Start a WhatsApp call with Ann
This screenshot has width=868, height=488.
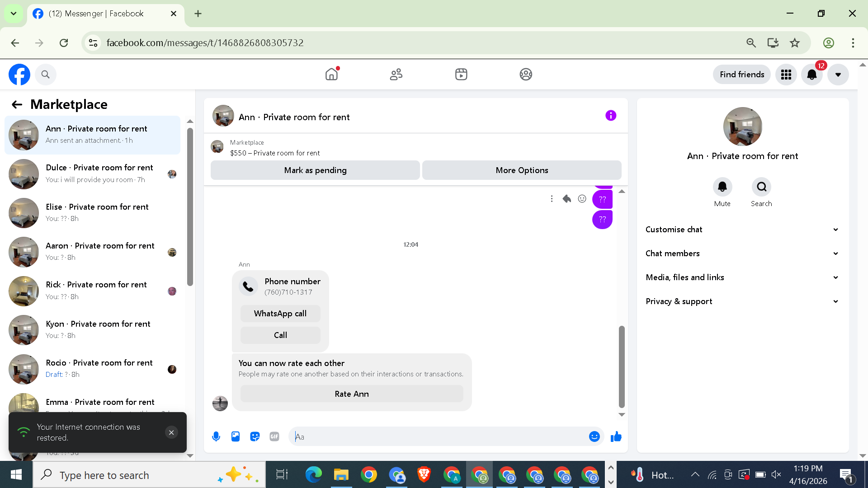280,314
